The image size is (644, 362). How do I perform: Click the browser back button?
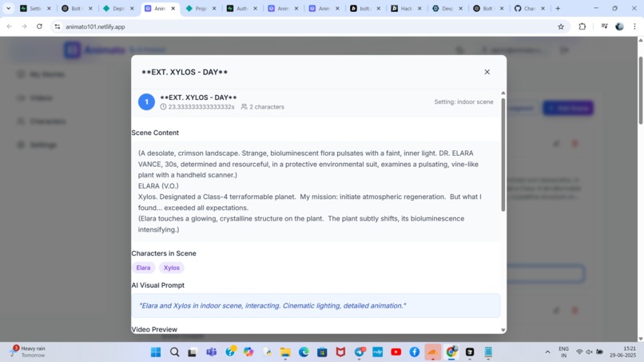coord(9,26)
